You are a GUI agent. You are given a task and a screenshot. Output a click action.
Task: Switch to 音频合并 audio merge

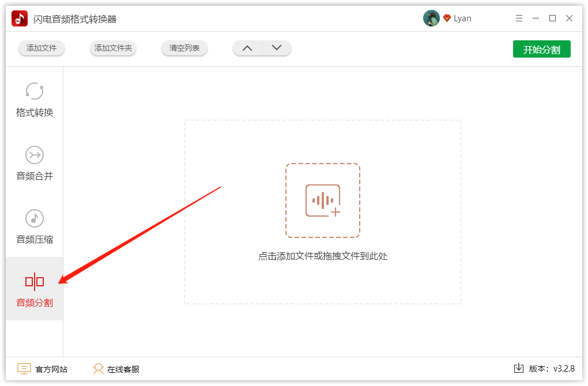(x=35, y=162)
